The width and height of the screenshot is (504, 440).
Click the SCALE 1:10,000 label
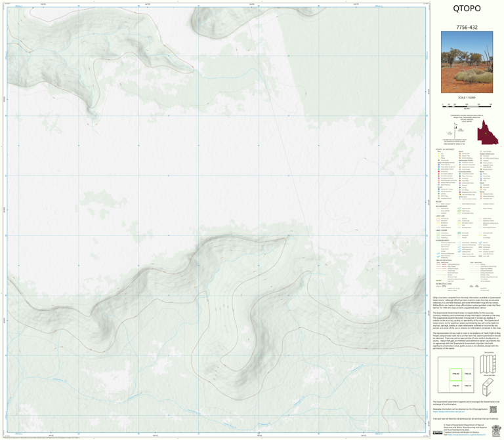467,98
